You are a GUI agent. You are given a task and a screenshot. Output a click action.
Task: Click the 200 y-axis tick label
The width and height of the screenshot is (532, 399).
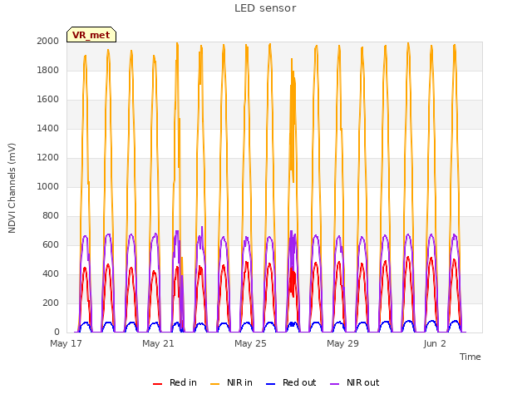[x=51, y=303]
